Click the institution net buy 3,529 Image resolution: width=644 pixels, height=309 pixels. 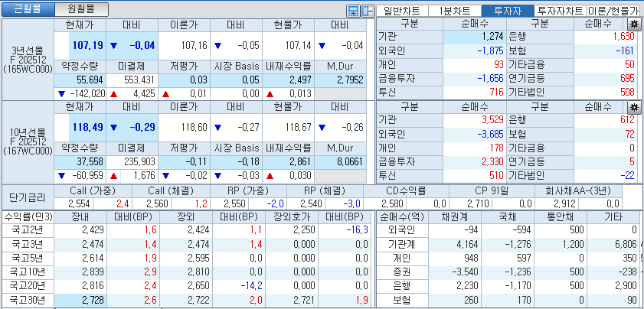pos(493,120)
